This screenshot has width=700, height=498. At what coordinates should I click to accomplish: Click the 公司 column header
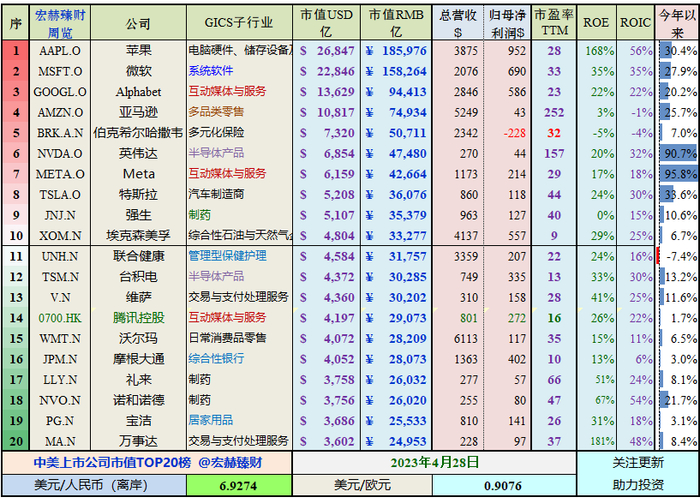138,23
